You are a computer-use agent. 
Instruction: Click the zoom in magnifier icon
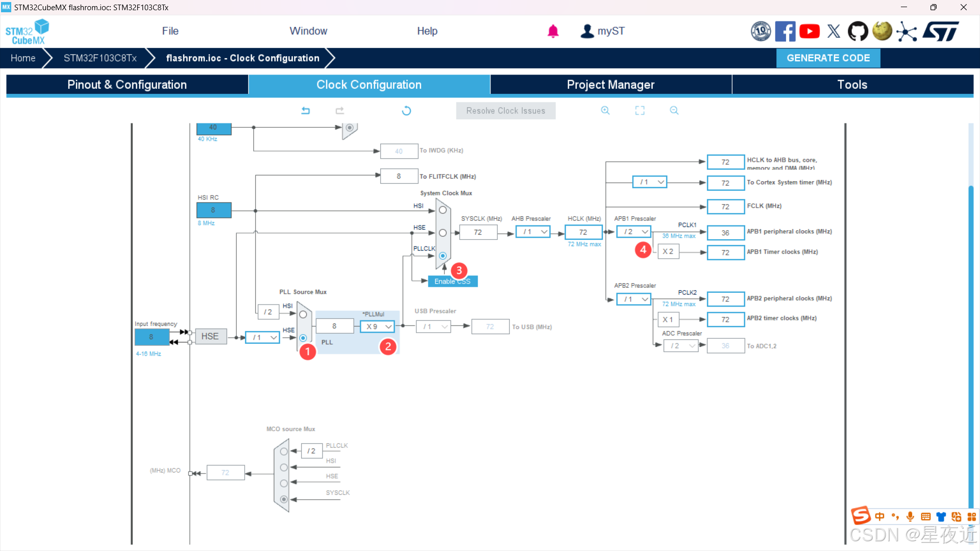605,111
